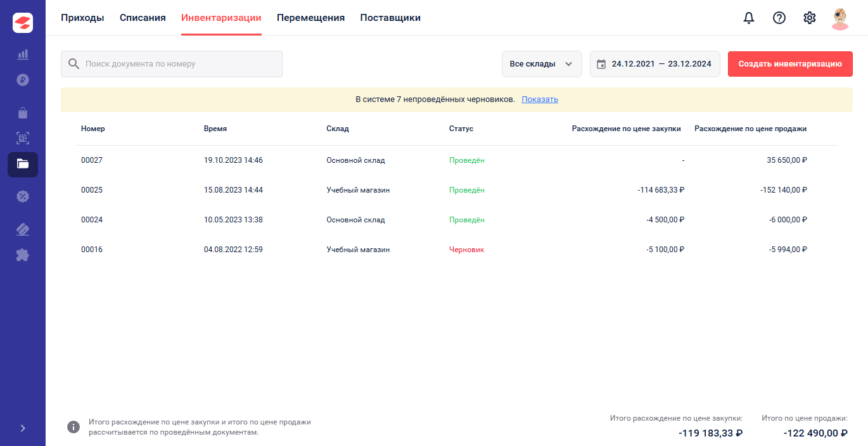Open the settings gear icon
The height and width of the screenshot is (446, 868).
[x=810, y=18]
